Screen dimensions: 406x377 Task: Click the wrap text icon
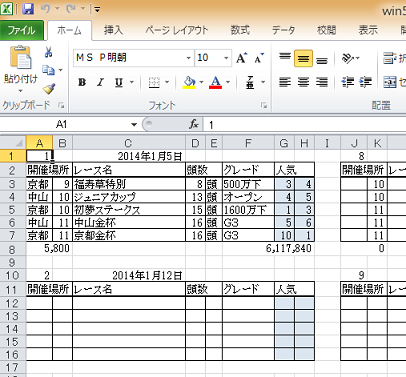pos(389,58)
